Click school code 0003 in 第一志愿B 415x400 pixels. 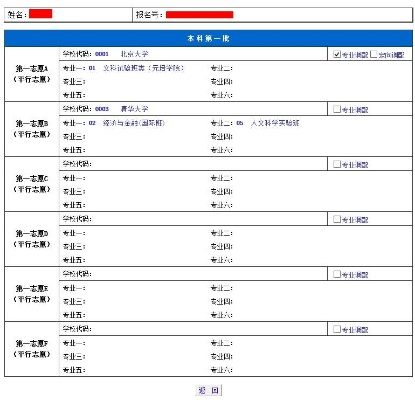pos(102,109)
